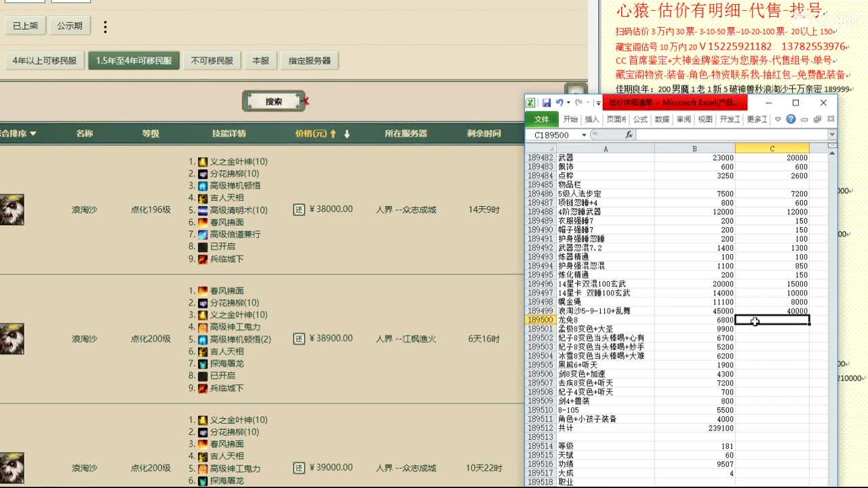This screenshot has width=868, height=488.
Task: Click the 还 badge beside ¥38900.00
Action: tap(299, 338)
